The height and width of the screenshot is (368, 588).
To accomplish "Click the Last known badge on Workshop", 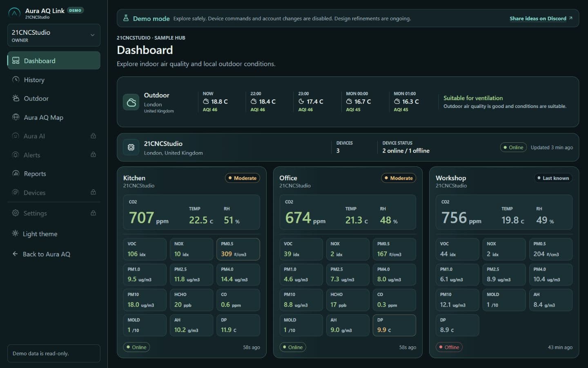I will (x=553, y=178).
